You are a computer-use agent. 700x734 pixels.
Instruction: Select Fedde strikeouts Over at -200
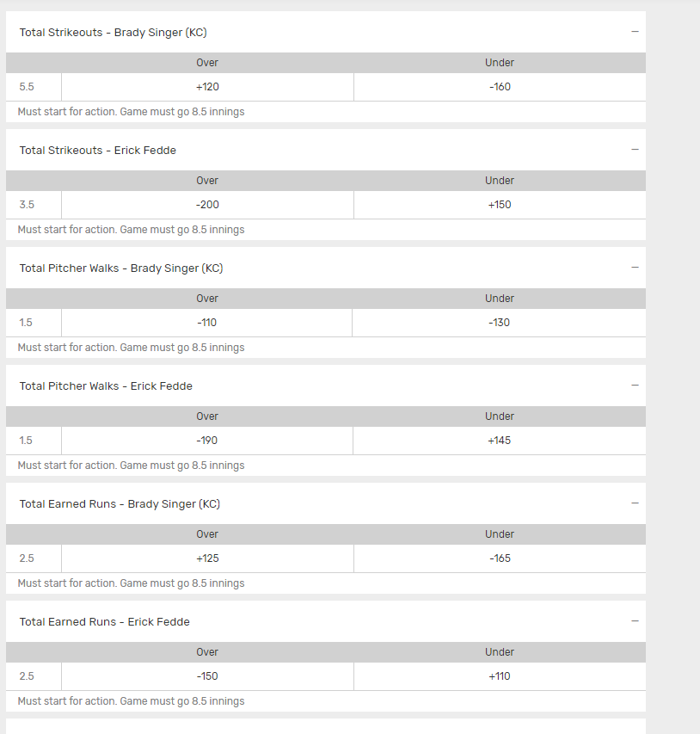[207, 205]
